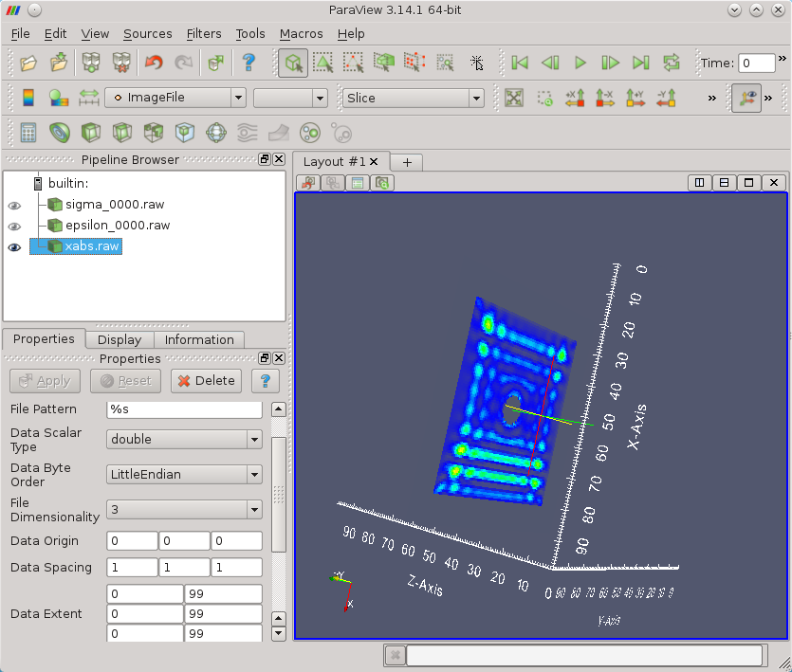The height and width of the screenshot is (672, 792).
Task: Apply the Contour filter icon
Action: (60, 132)
